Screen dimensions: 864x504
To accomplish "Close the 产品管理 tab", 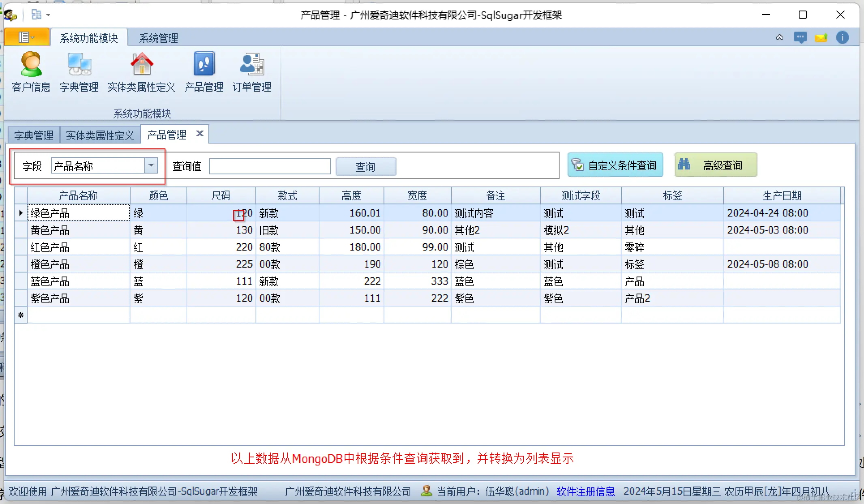I will click(199, 133).
